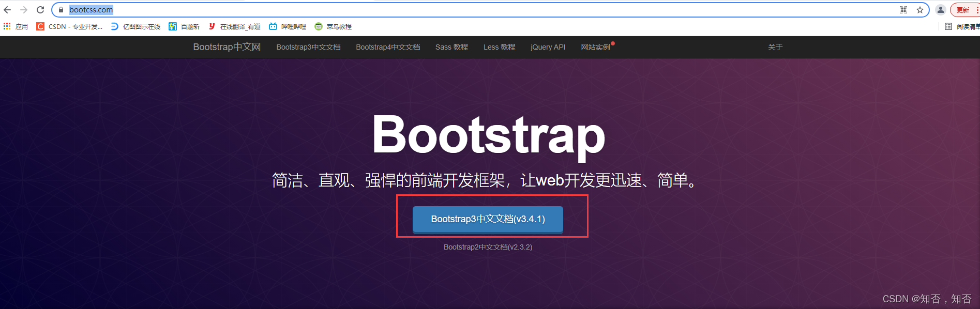
Task: Bookmark this page with star icon
Action: [920, 10]
